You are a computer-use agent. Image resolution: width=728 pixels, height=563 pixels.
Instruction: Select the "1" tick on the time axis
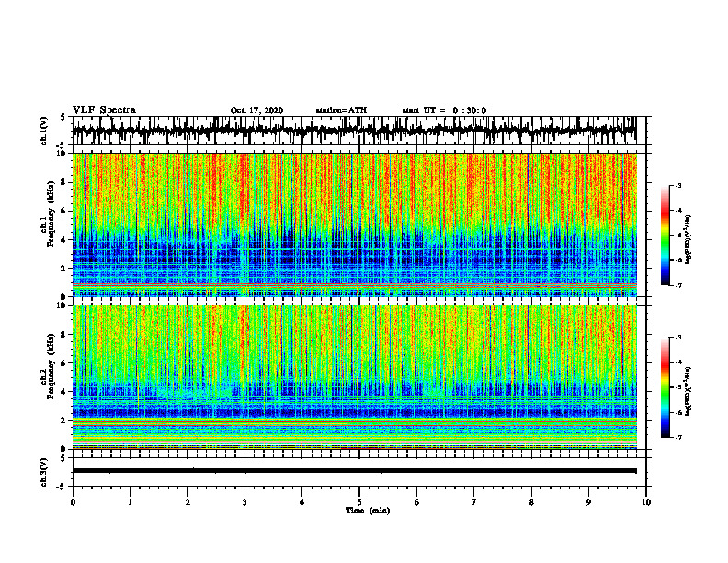point(130,502)
